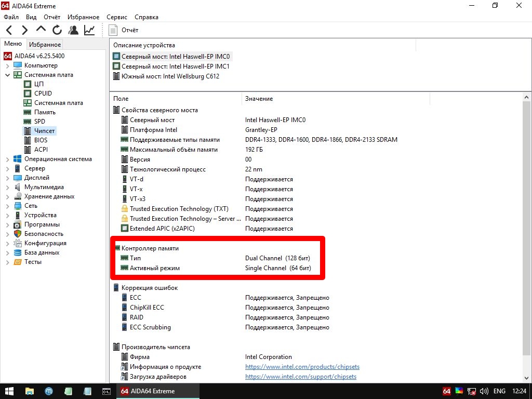Select the ACPI item icon in tree
This screenshot has width=532, height=399.
tap(28, 150)
